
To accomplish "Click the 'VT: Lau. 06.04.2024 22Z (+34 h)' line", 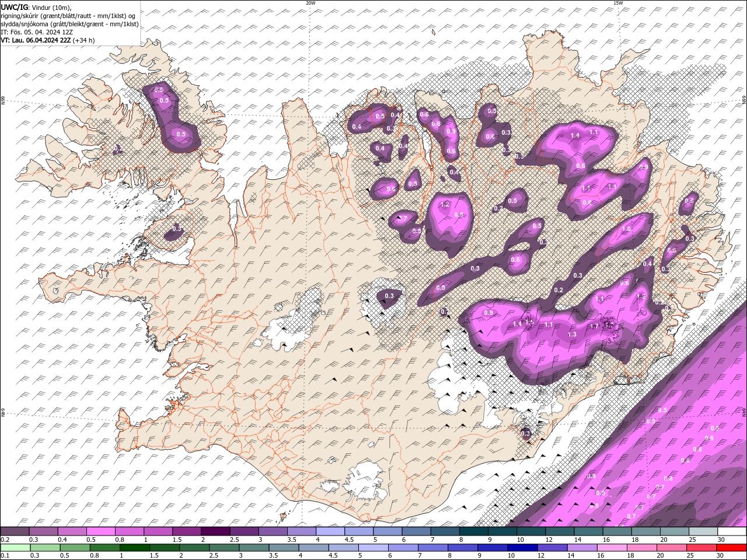I will coord(48,40).
